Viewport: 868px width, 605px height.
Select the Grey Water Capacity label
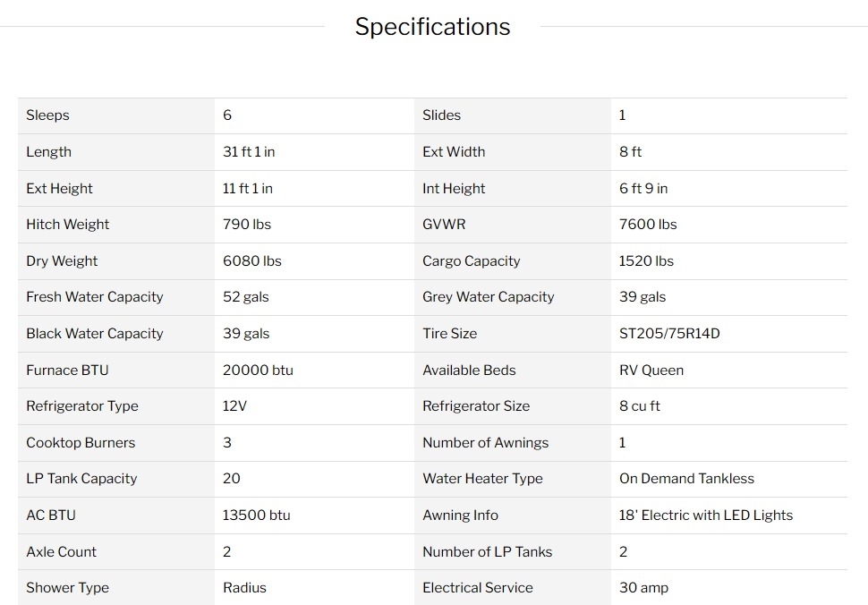tap(489, 297)
